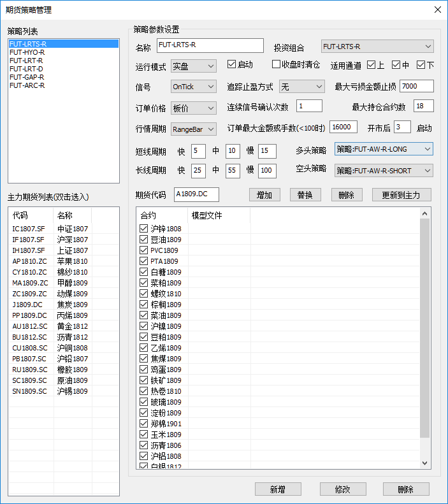Viewport: 448px width, 504px height.
Task: Open the 空头策略 dropdown
Action: tap(384, 171)
